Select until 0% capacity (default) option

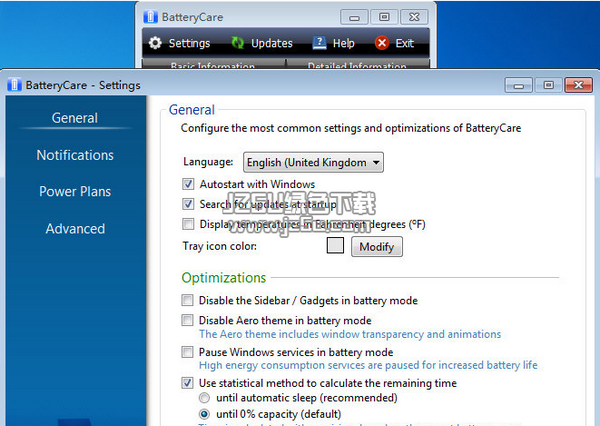point(204,414)
